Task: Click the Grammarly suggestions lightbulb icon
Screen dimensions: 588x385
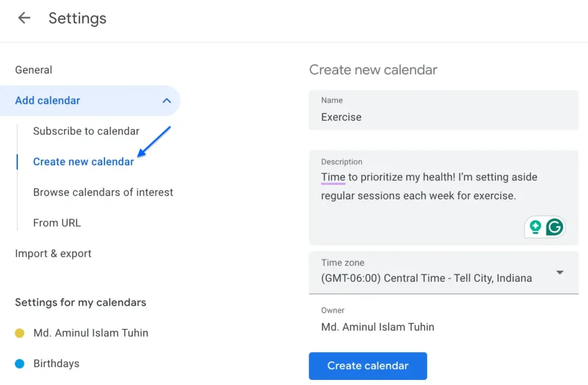Action: pos(535,227)
